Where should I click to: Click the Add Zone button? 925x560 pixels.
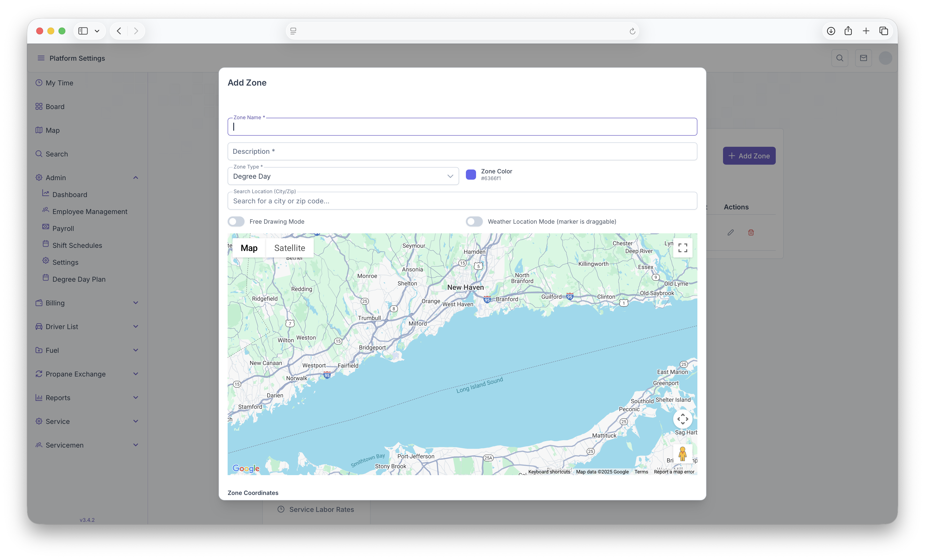point(749,156)
